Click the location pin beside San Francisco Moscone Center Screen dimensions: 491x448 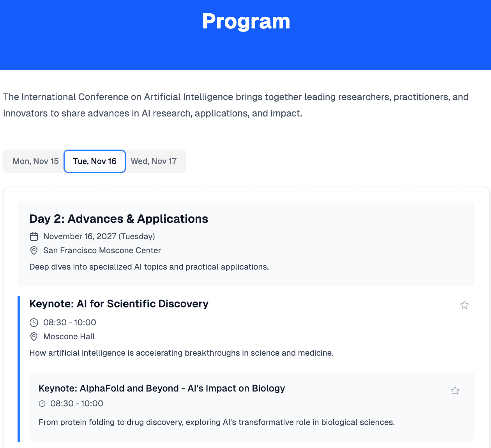(x=34, y=250)
